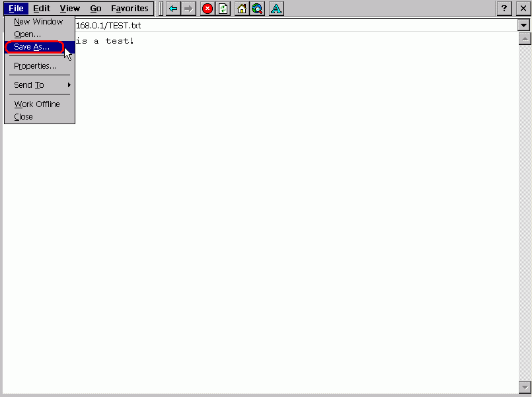The width and height of the screenshot is (532, 397).
Task: Close the browser with the X button
Action: point(523,9)
